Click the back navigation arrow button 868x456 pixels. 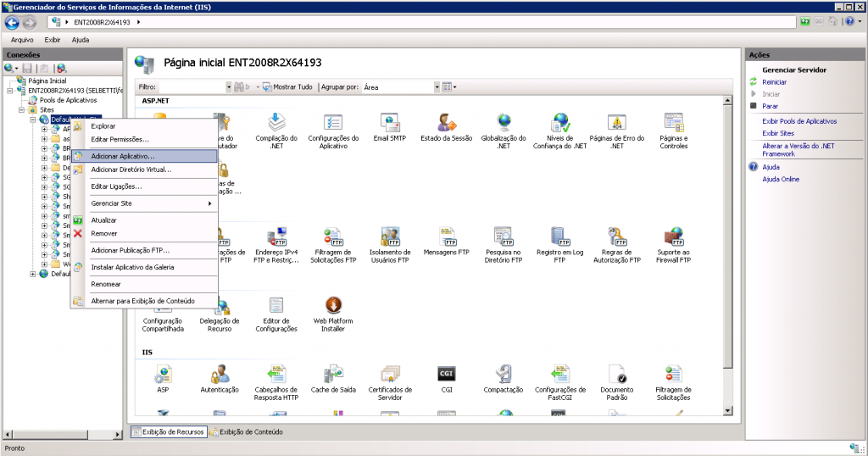[x=12, y=23]
